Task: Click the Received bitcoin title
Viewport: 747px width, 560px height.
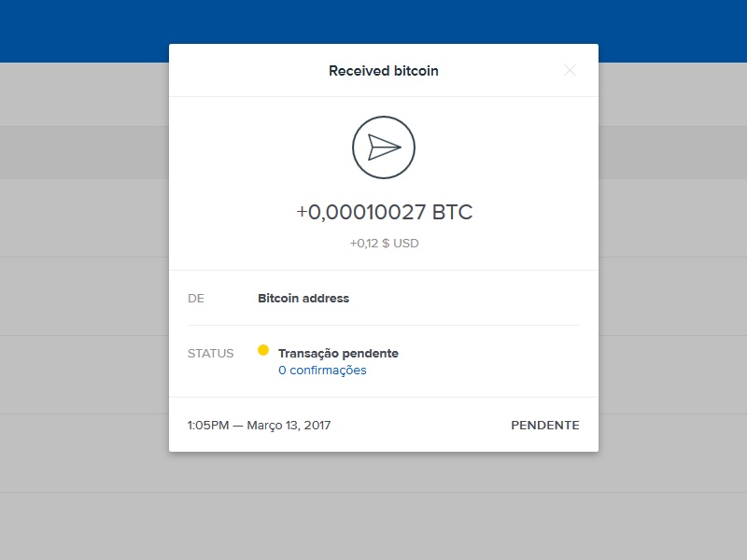Action: pyautogui.click(x=384, y=71)
